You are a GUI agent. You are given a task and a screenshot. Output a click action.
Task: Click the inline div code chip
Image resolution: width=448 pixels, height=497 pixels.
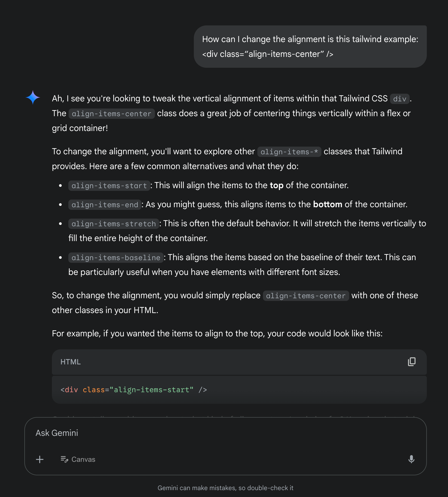tap(400, 99)
